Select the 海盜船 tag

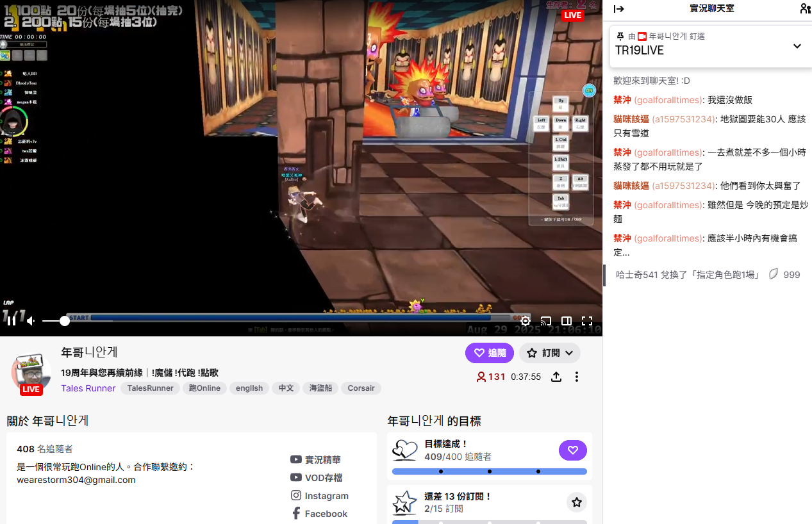coord(320,388)
